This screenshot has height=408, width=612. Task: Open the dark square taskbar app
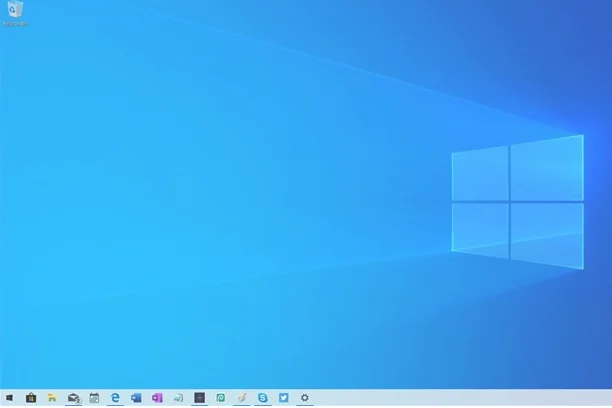tap(199, 397)
